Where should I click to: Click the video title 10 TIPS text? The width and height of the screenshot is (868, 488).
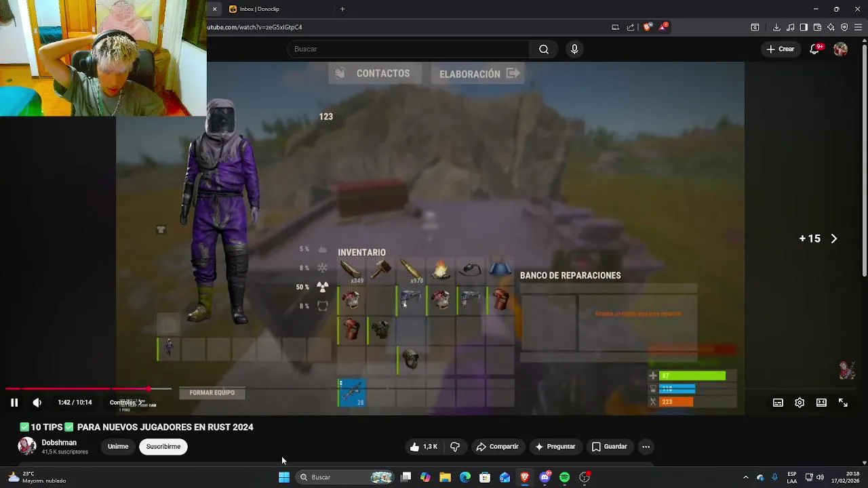click(136, 427)
